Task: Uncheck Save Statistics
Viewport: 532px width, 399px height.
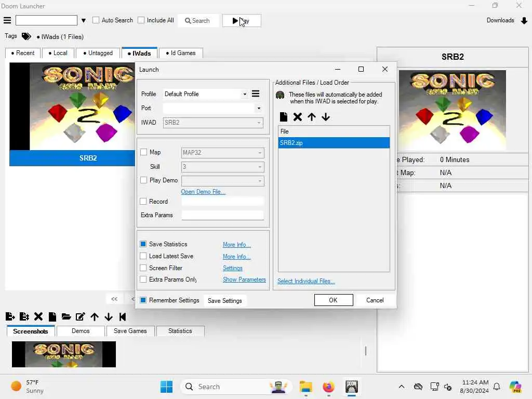Action: pos(143,244)
